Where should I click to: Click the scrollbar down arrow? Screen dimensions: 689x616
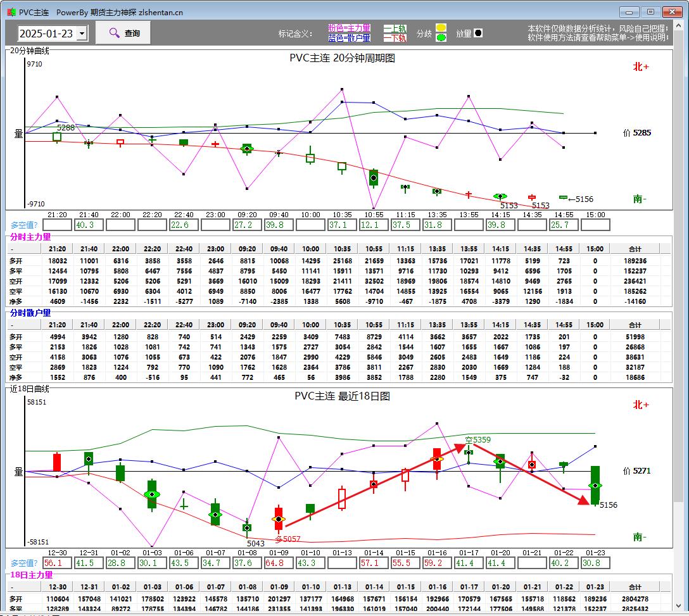click(679, 606)
